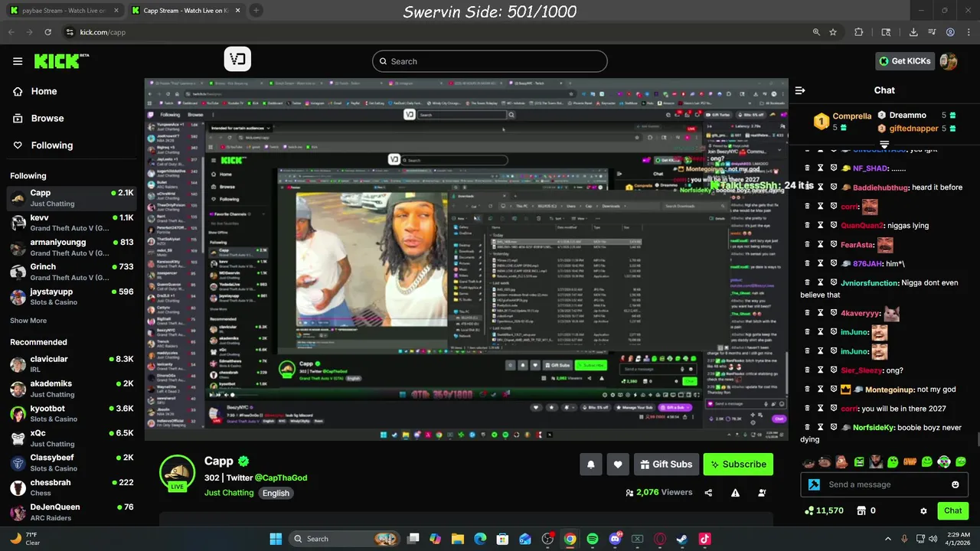Open jaystayupp channel in sidebar
This screenshot has width=980, height=551.
pyautogui.click(x=71, y=296)
